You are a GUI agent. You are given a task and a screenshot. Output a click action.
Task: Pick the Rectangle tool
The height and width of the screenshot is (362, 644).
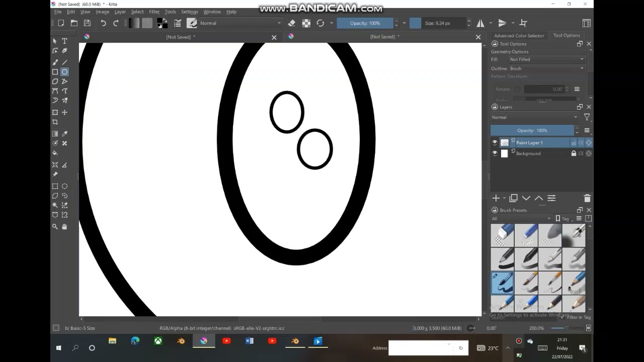tap(55, 72)
